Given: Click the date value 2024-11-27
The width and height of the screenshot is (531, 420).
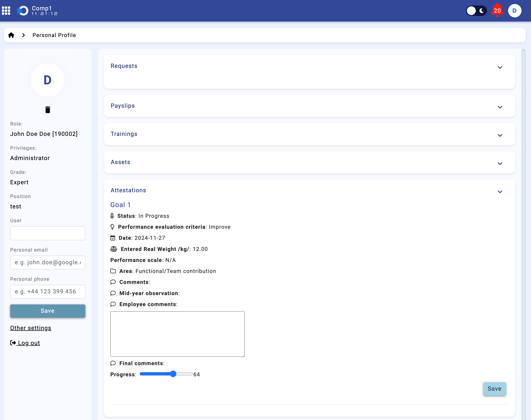Looking at the screenshot, I should coord(150,238).
